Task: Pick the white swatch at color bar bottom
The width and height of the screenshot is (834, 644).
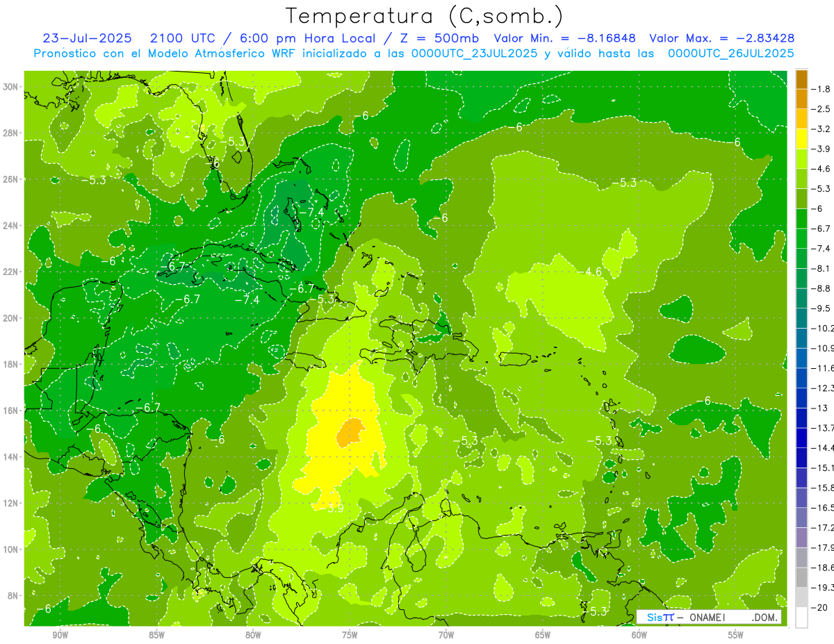Action: [801, 617]
